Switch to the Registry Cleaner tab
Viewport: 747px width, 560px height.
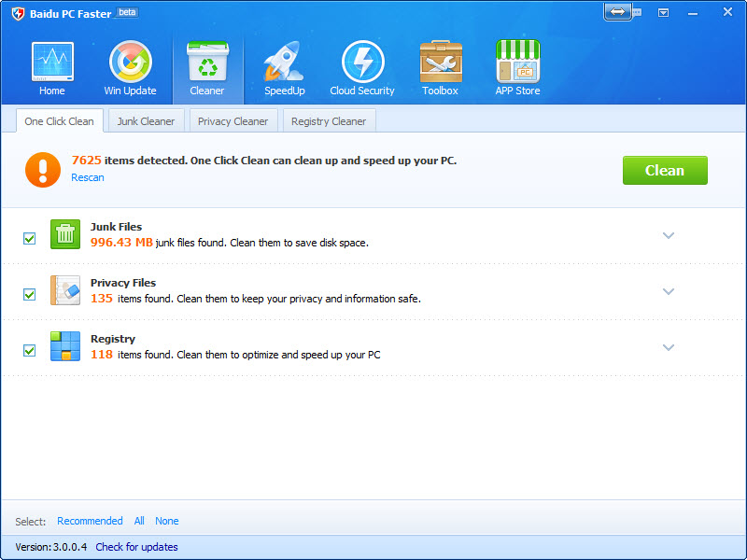click(330, 121)
